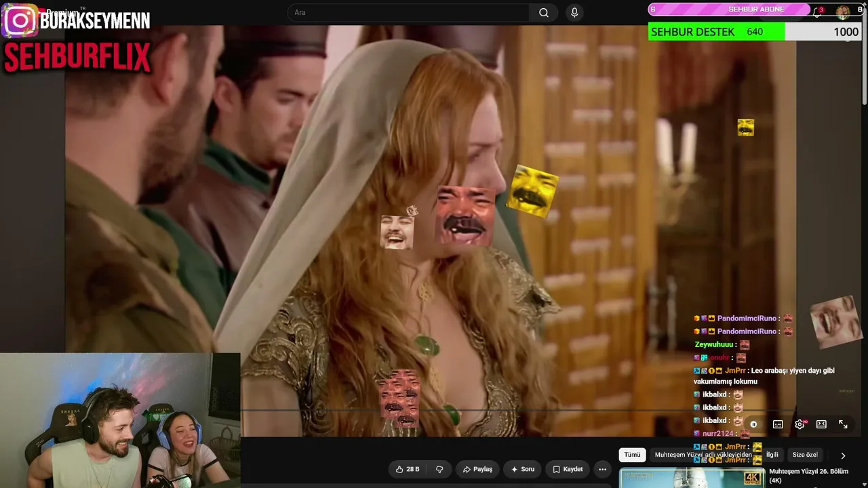Save the video with Kaydet
Viewport: 868px width, 488px height.
point(568,469)
